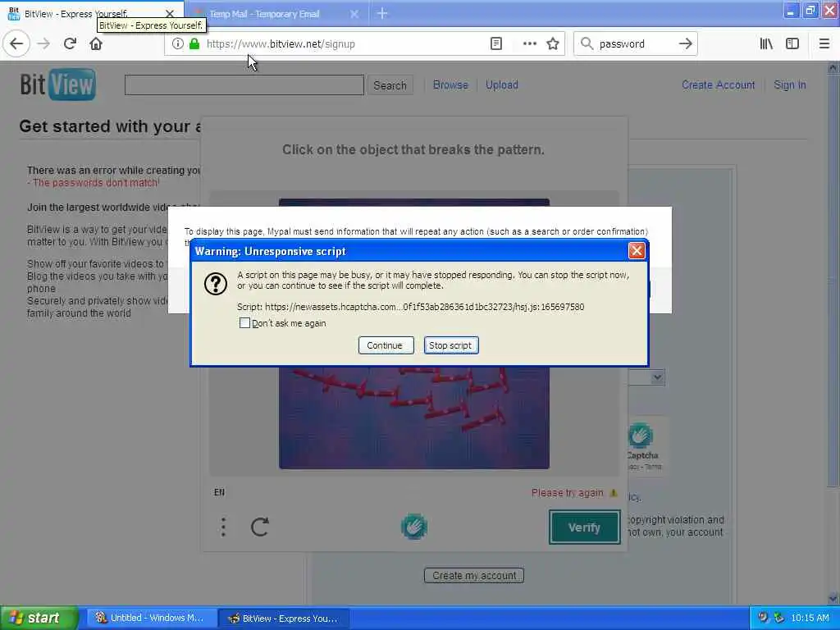Open the browser home page icon
840x630 pixels.
[96, 44]
